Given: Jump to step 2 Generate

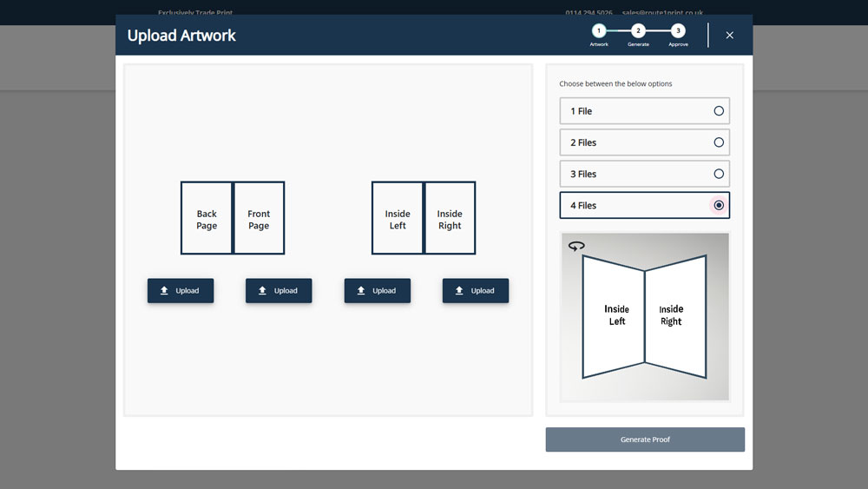Looking at the screenshot, I should click(x=638, y=31).
